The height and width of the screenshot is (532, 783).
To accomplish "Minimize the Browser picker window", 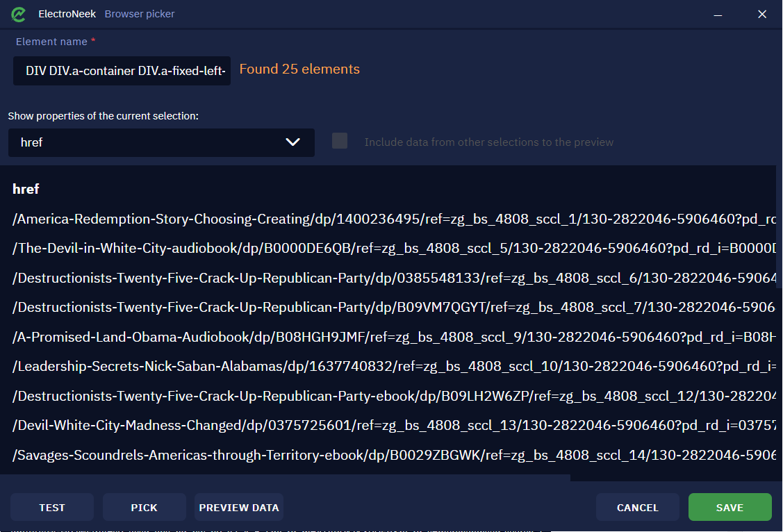I will click(718, 15).
